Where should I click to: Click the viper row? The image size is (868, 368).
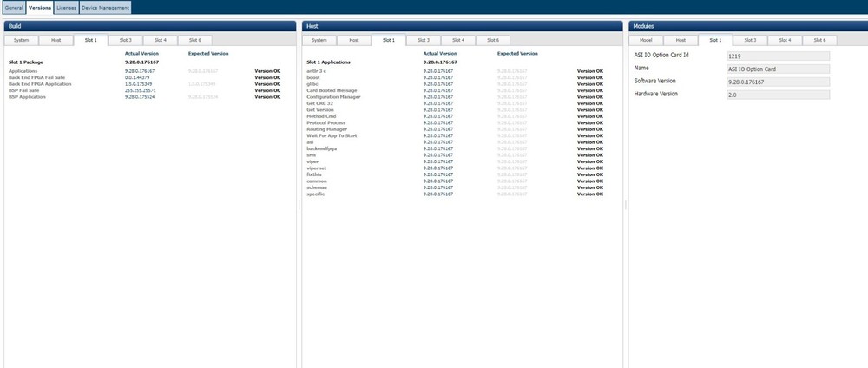(455, 161)
